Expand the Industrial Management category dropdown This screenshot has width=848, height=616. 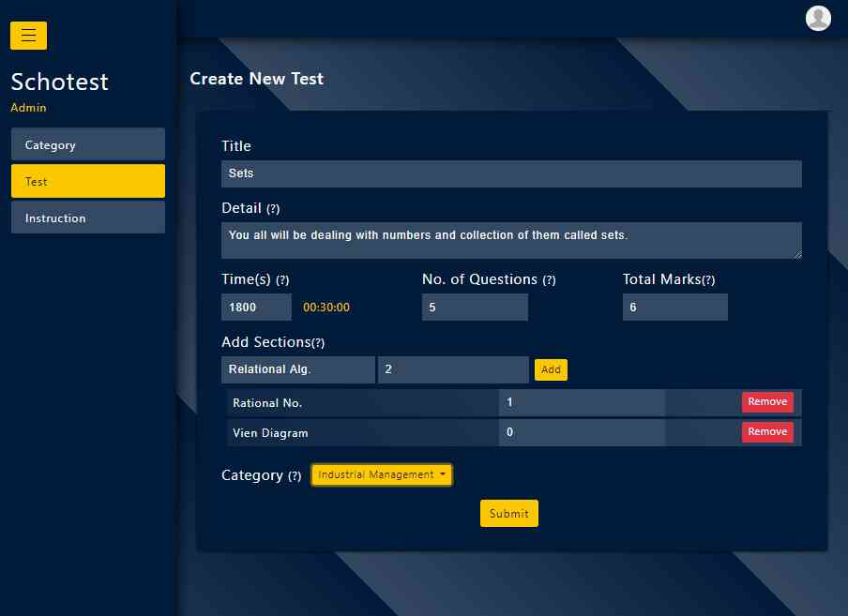[x=381, y=475]
